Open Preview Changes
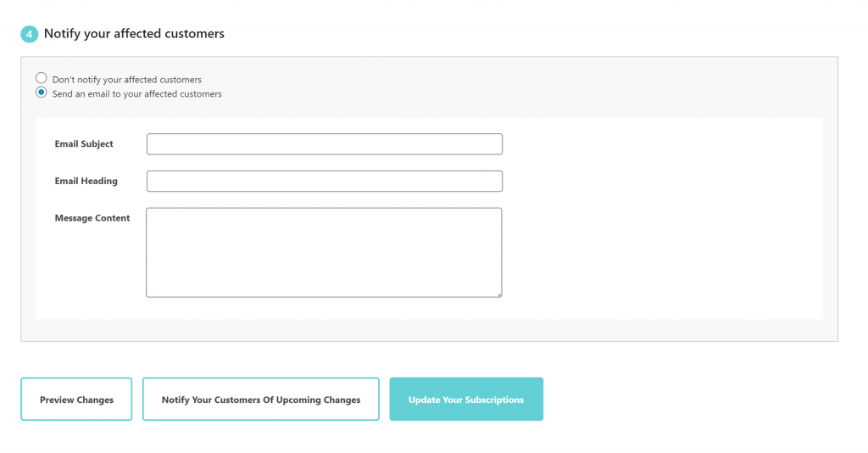This screenshot has width=868, height=453. 76,400
